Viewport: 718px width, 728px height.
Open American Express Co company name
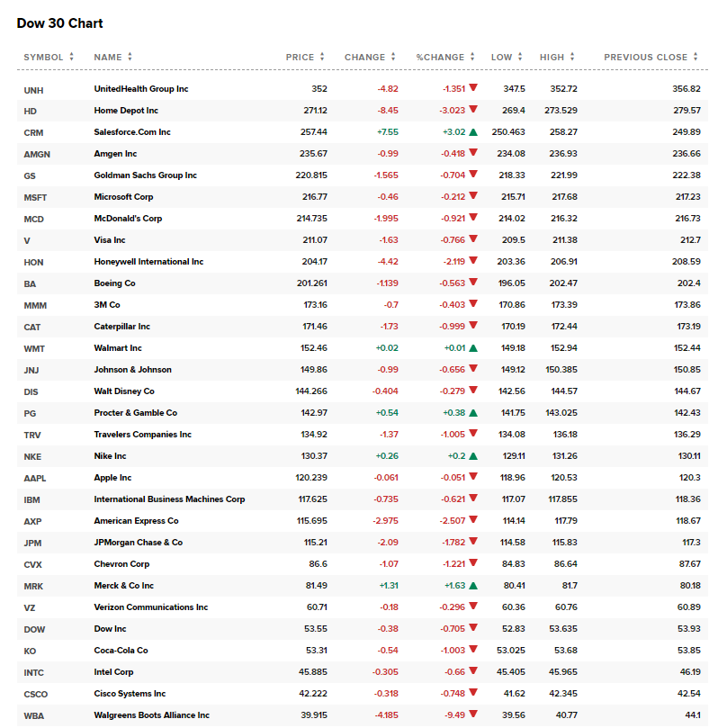136,521
